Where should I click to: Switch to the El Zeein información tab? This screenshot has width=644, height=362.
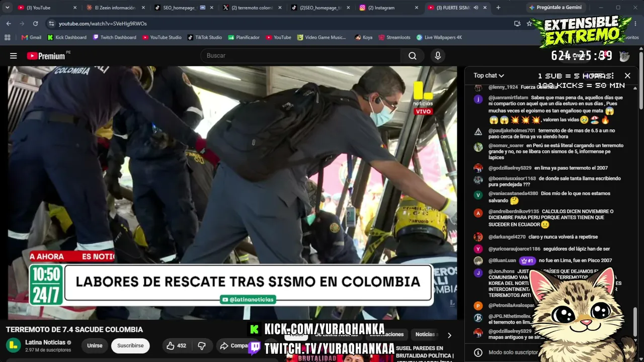(115, 8)
